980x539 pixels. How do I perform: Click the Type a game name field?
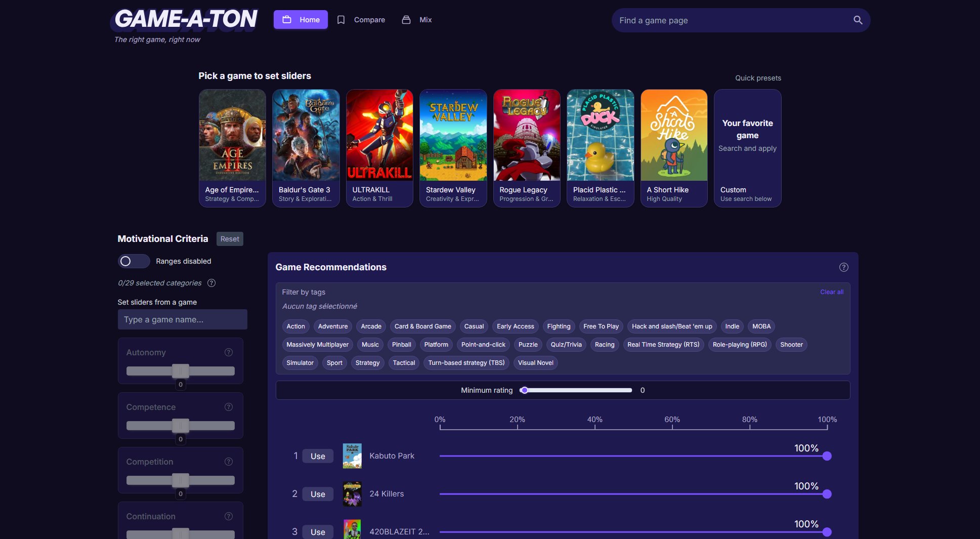pyautogui.click(x=182, y=319)
